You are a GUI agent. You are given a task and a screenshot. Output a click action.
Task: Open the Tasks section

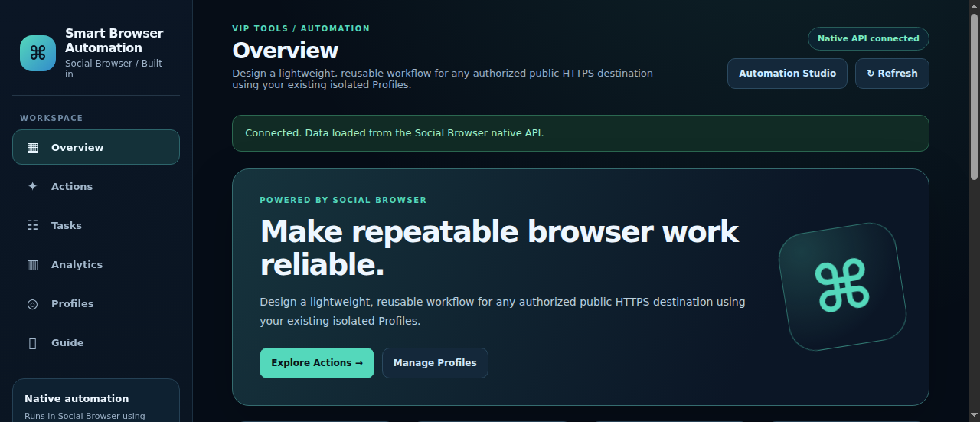[96, 225]
